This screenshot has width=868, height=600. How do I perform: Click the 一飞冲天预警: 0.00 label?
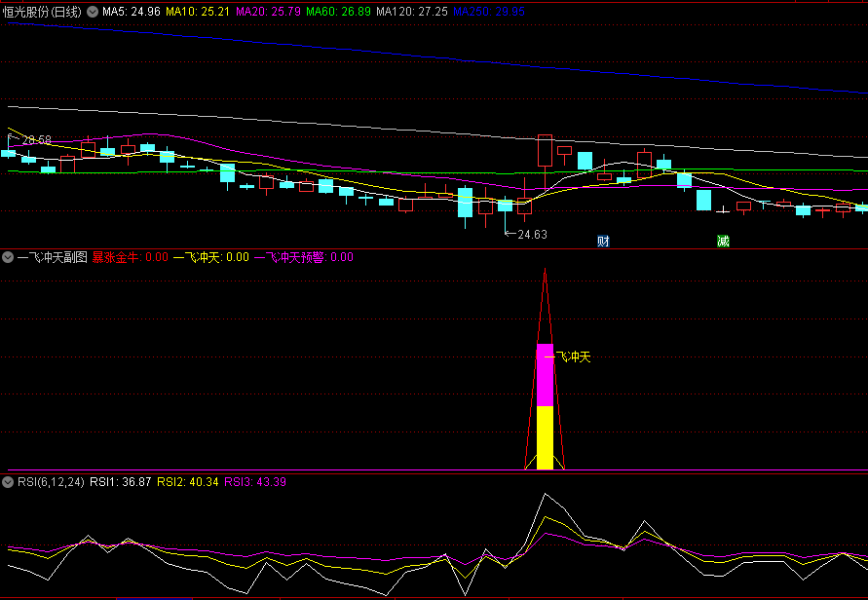pyautogui.click(x=303, y=257)
